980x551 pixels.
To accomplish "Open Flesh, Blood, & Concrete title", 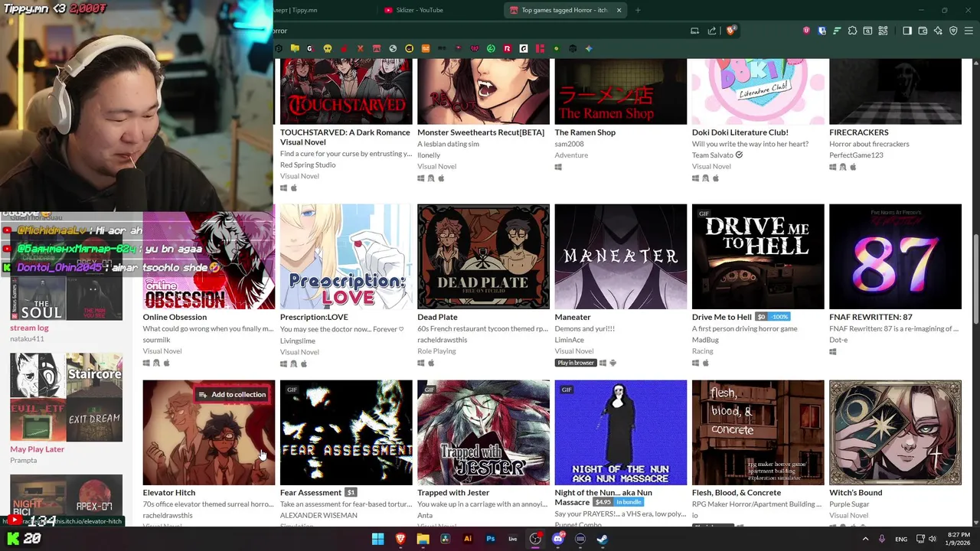I will 737,493.
